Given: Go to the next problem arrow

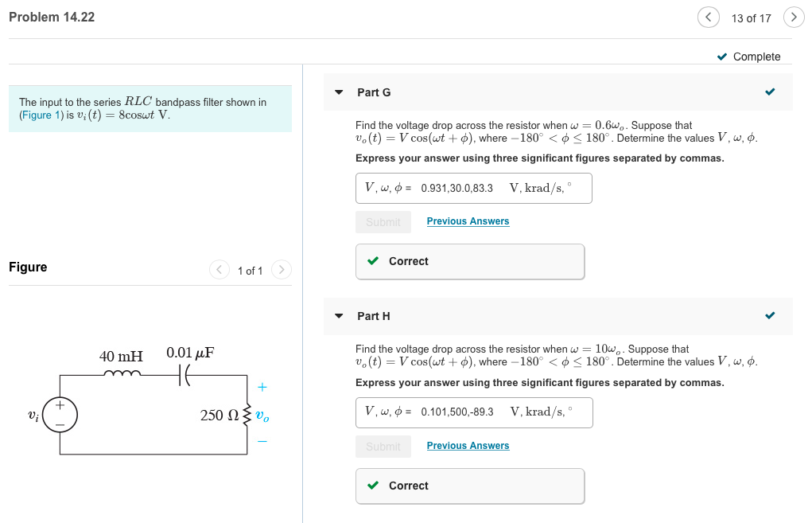Looking at the screenshot, I should [x=793, y=18].
